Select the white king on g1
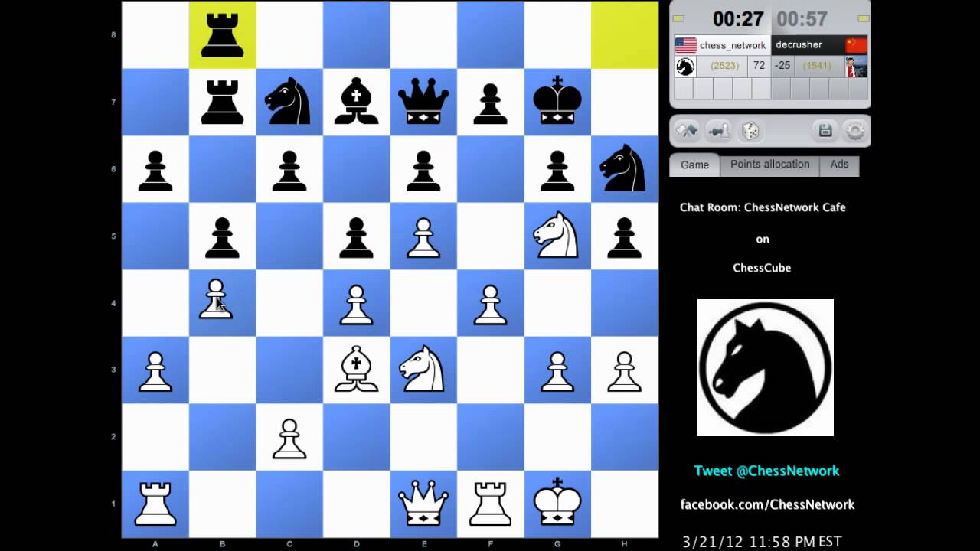 point(557,501)
